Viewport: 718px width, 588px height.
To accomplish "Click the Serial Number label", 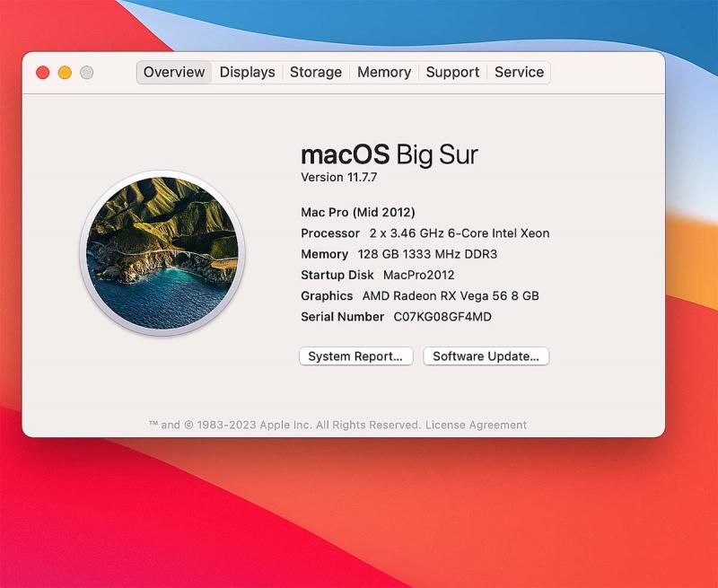I will pos(342,317).
